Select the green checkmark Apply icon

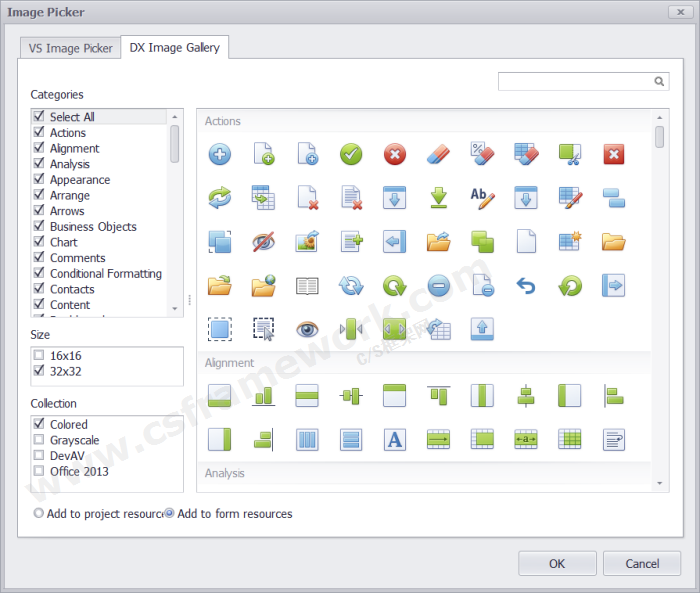coord(351,154)
